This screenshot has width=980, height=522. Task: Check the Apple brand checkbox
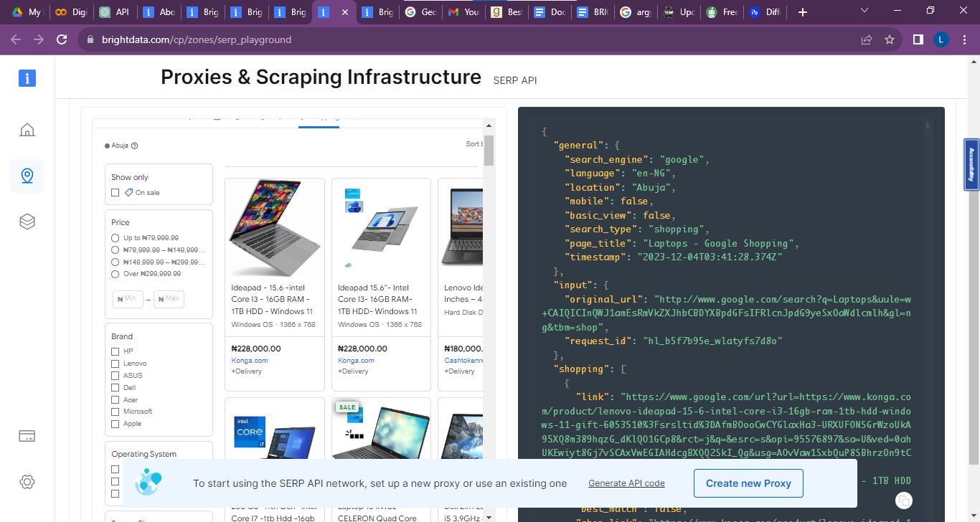[115, 424]
